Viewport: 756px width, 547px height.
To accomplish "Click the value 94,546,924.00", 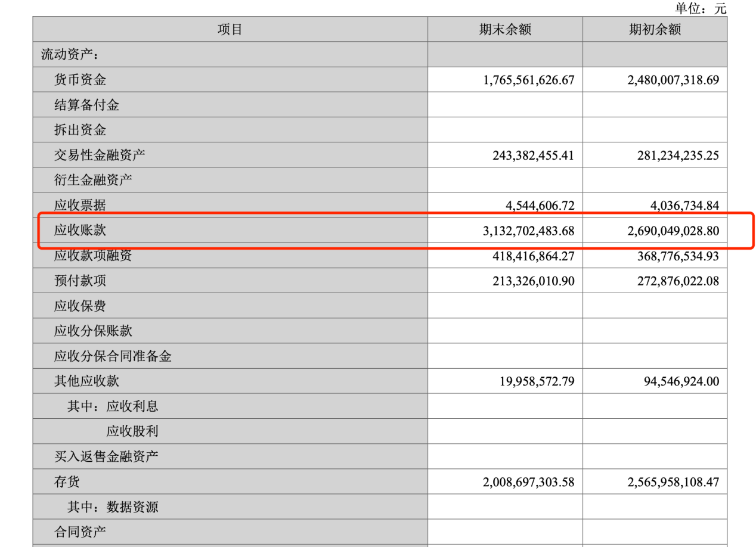I will point(681,382).
